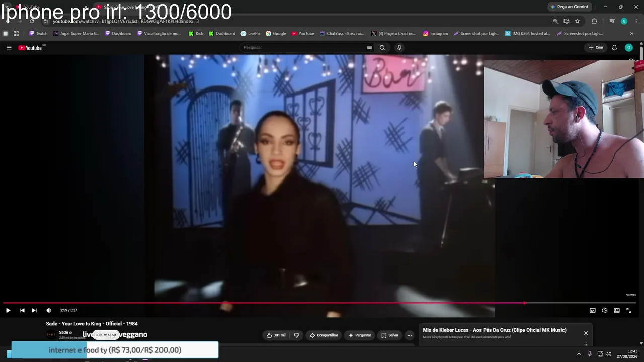The height and width of the screenshot is (362, 644).
Task: Play the paused YouTube video
Action: click(8, 310)
